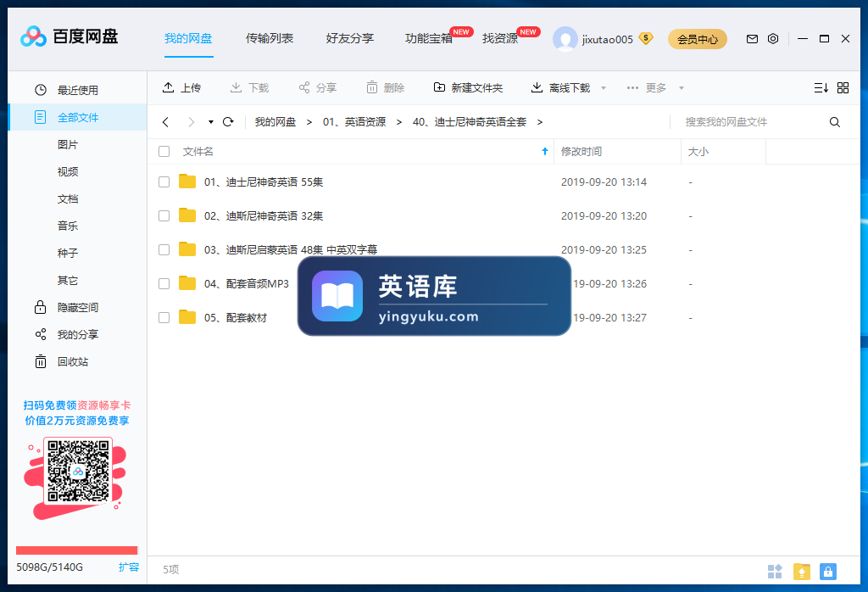Switch to 传输列表 tab

coord(270,38)
